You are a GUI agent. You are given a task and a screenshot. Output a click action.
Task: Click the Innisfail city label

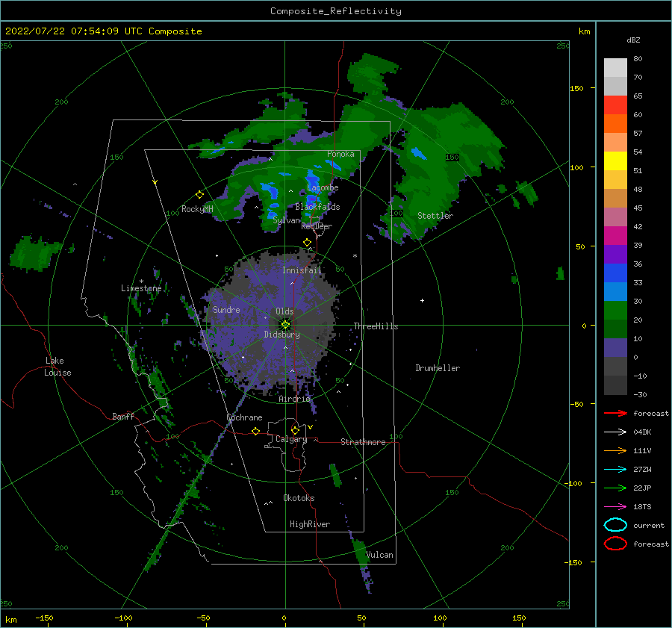tap(302, 270)
